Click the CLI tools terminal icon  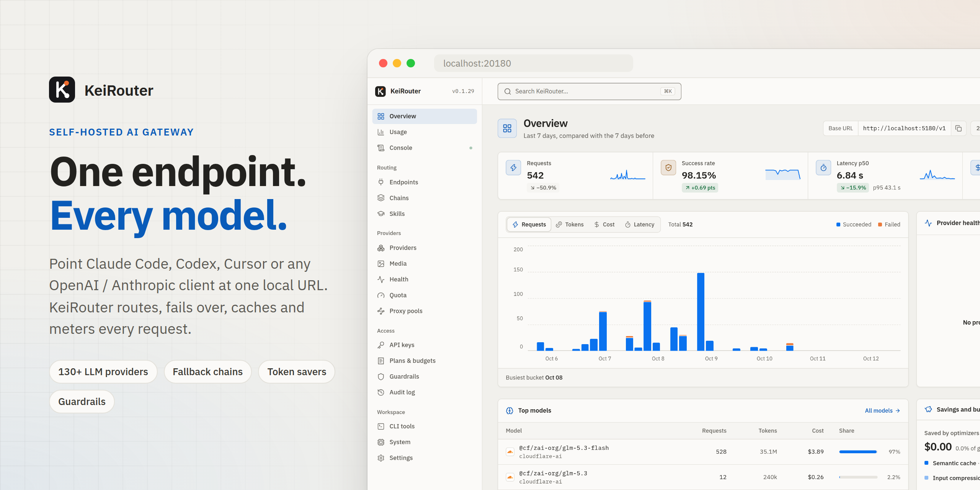pyautogui.click(x=381, y=426)
